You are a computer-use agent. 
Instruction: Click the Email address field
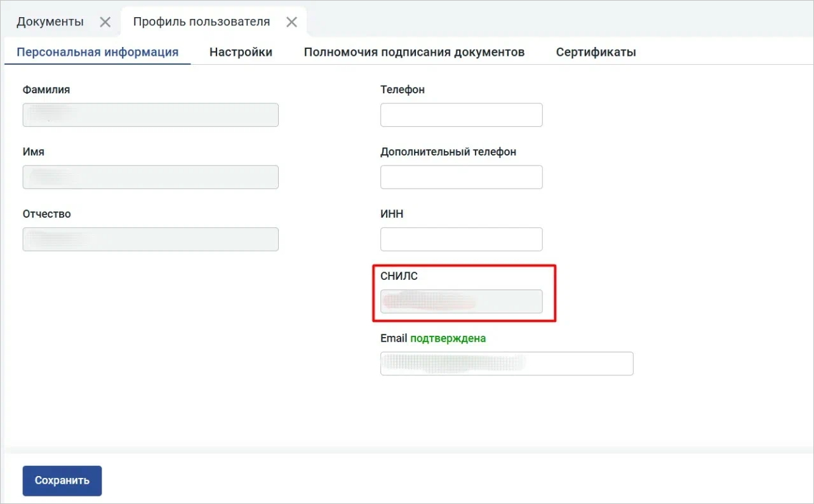(x=506, y=364)
